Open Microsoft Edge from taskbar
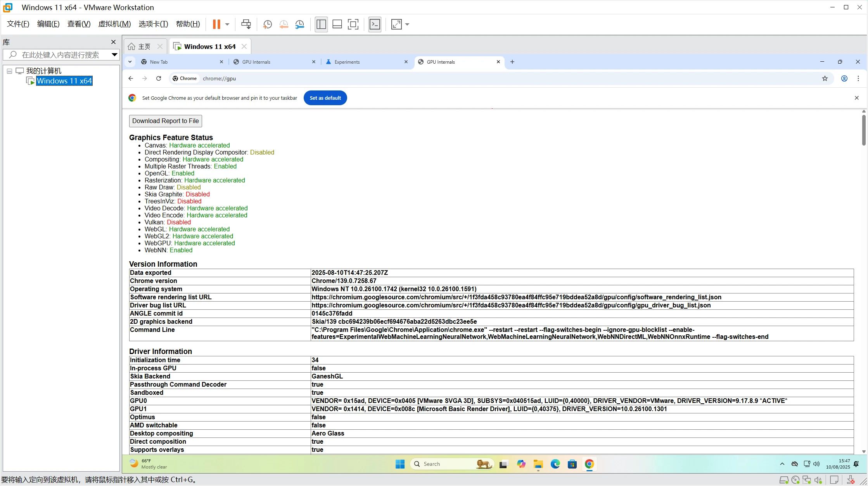Image resolution: width=868 pixels, height=486 pixels. click(x=555, y=464)
